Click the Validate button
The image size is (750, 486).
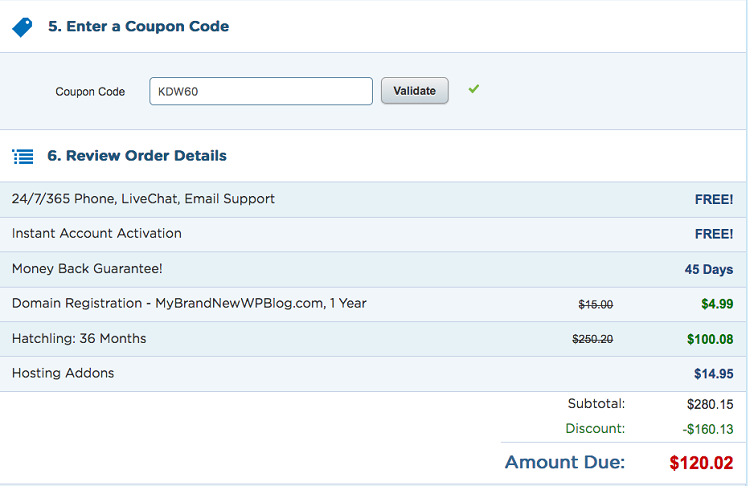point(415,90)
